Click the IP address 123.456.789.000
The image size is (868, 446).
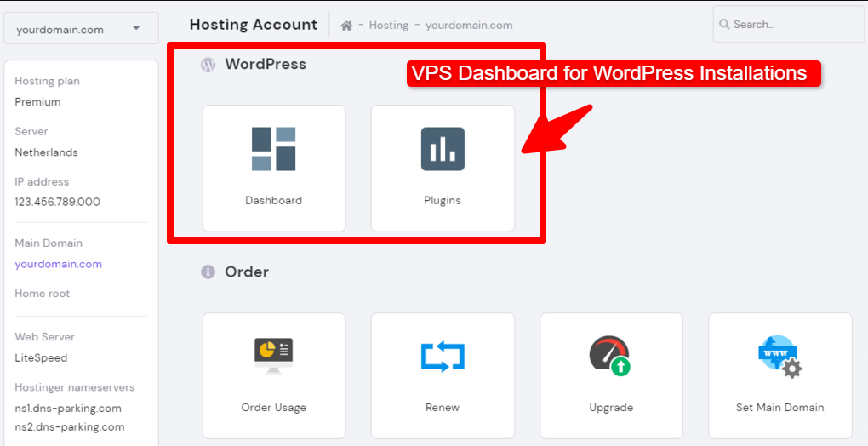pos(58,202)
